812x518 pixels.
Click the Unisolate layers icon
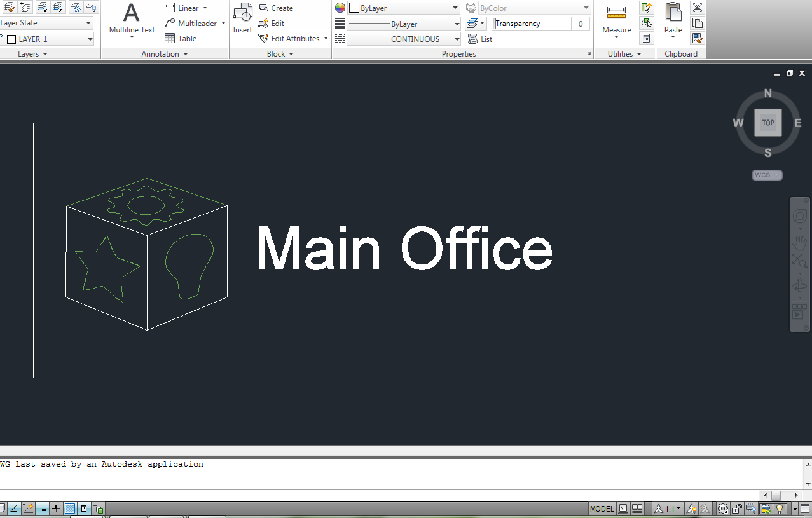(58, 7)
